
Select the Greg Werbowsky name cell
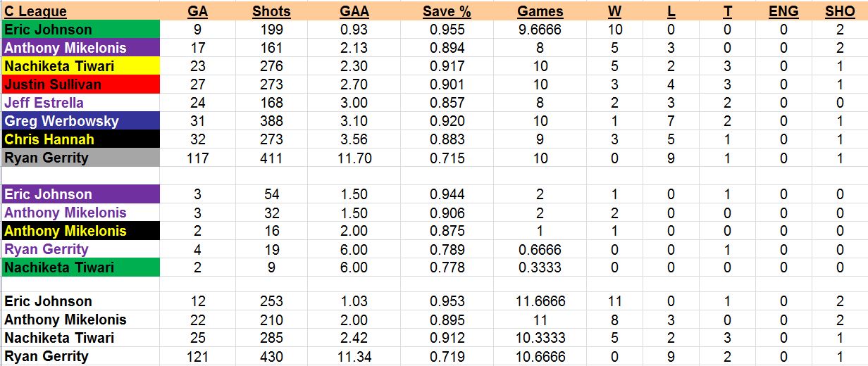81,121
